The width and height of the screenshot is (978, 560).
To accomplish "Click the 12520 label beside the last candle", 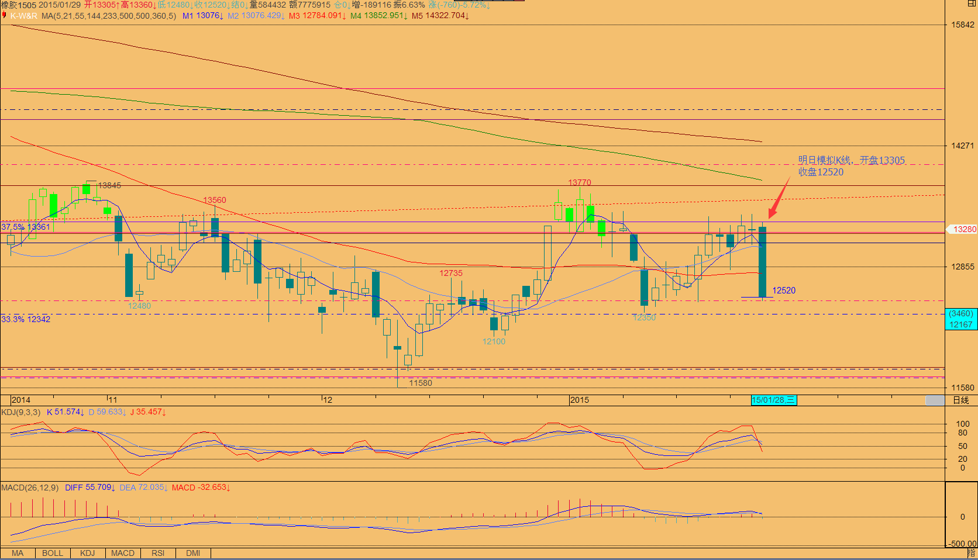I will [x=784, y=291].
